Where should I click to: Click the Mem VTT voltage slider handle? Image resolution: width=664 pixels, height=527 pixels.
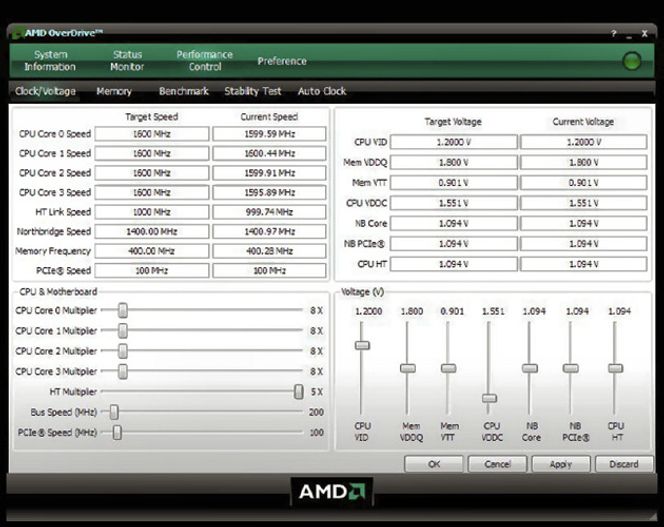point(448,368)
